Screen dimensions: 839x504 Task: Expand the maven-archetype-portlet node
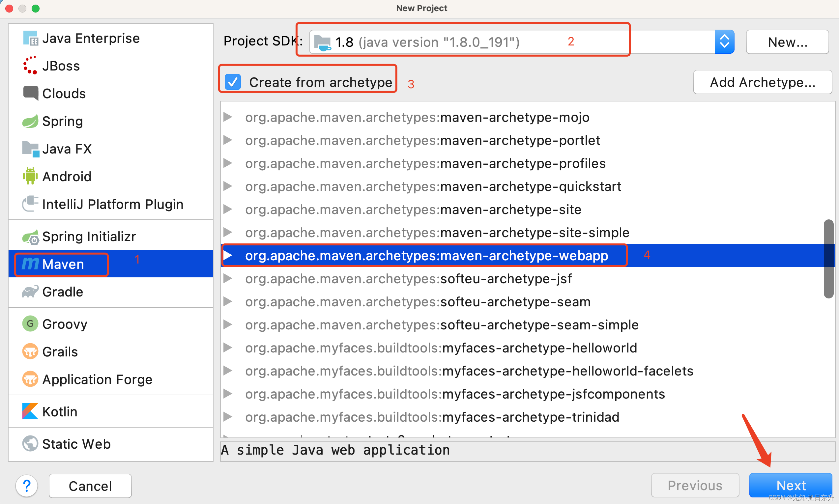(x=228, y=140)
